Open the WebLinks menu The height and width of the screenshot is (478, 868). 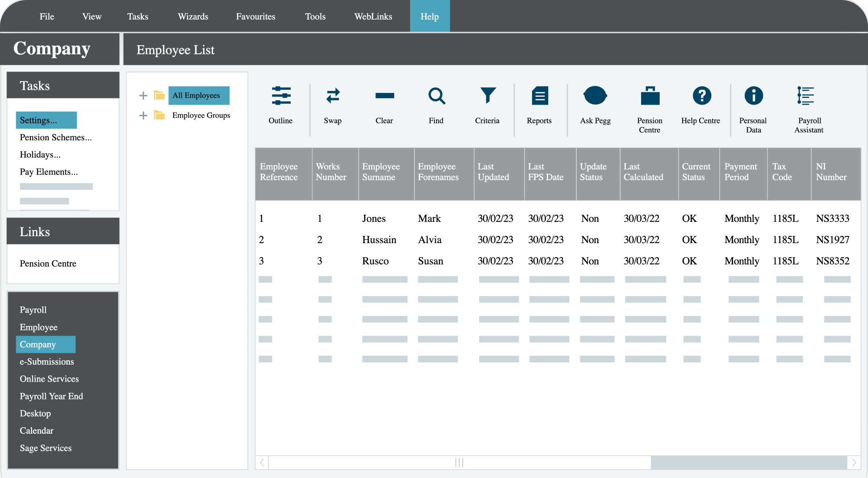tap(373, 16)
